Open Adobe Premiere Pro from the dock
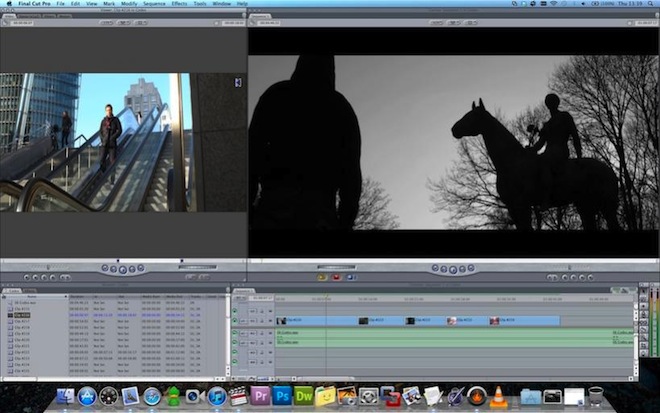This screenshot has height=413, width=660. click(261, 396)
